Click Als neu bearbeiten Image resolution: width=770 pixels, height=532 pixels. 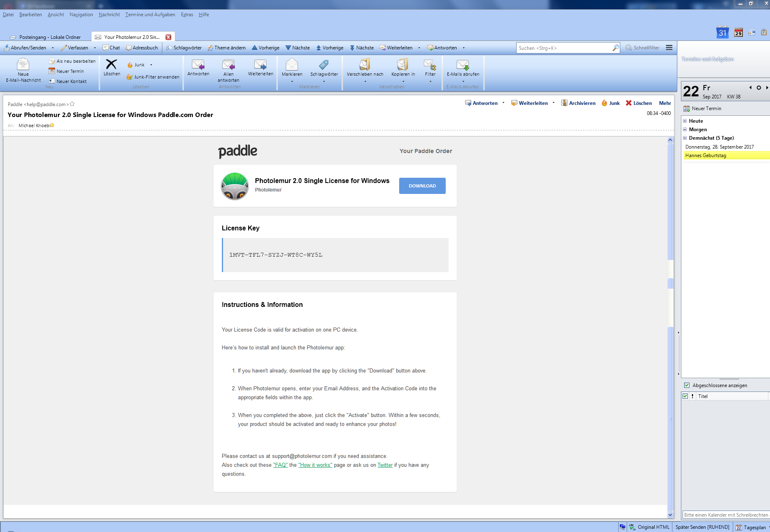pos(72,61)
